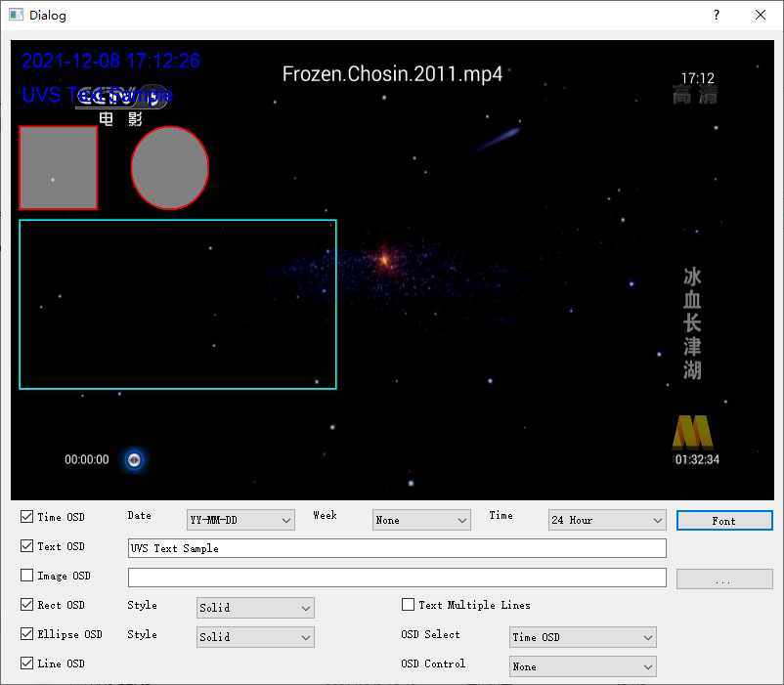784x685 pixels.
Task: Enable Text Multiple Lines
Action: (408, 604)
